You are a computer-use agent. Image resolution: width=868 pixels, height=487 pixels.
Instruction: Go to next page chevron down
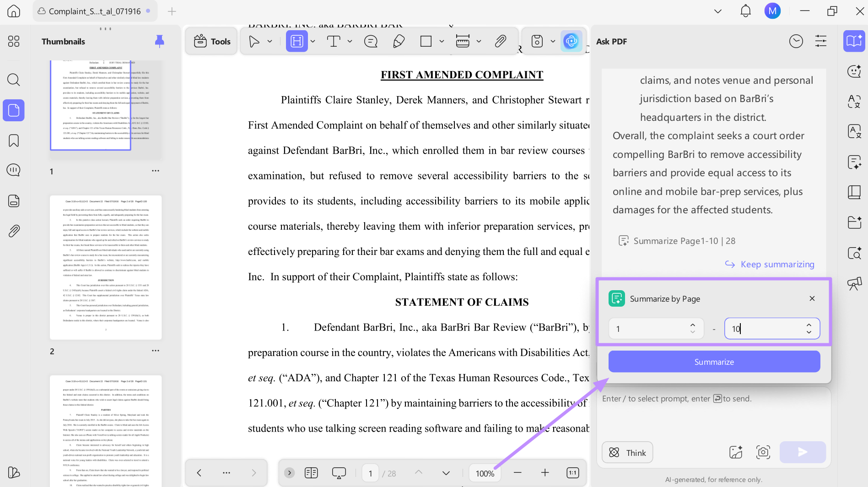(x=446, y=473)
